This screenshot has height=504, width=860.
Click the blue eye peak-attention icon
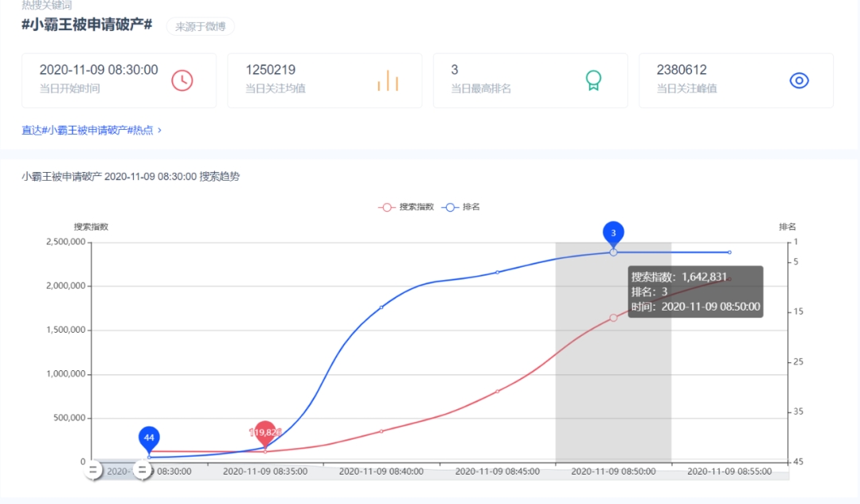(799, 80)
